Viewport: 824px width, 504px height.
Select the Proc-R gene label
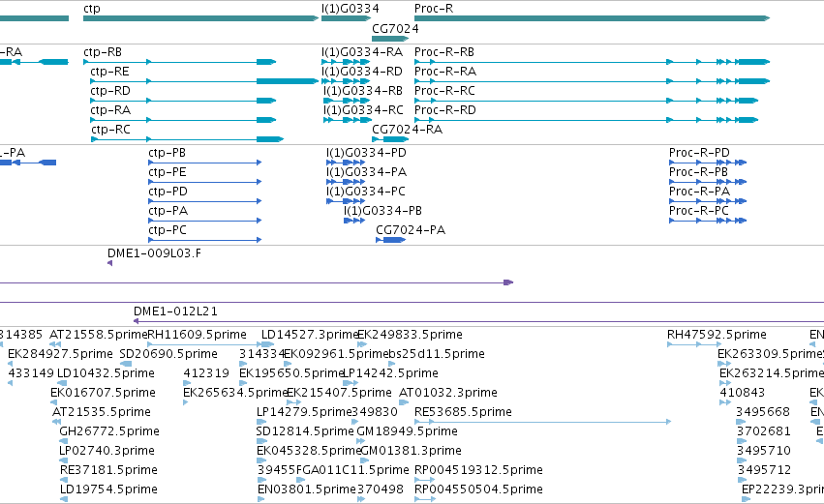(434, 9)
